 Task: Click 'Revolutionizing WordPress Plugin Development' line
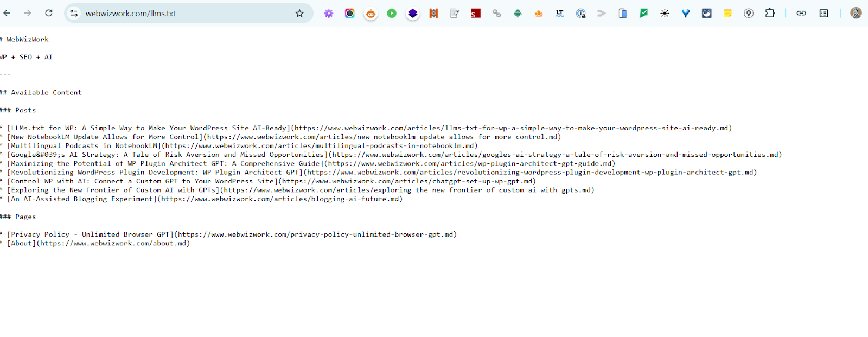coord(379,172)
